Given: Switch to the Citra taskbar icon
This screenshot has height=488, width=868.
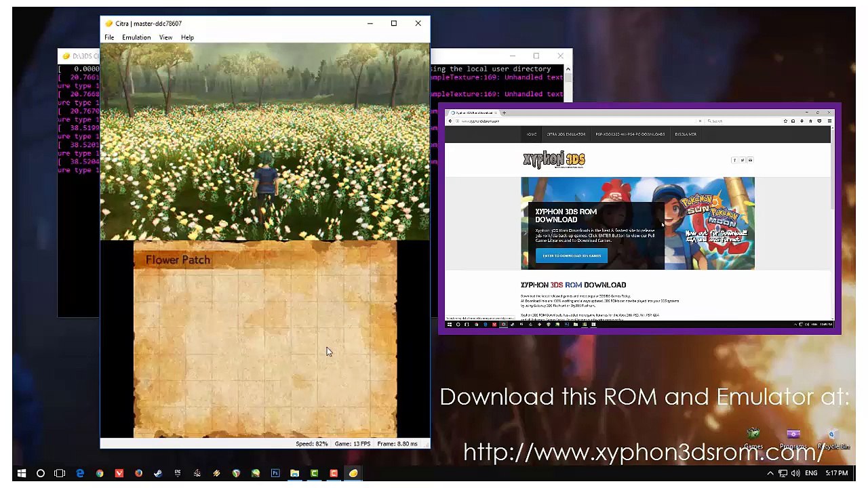Looking at the screenshot, I should [x=353, y=473].
